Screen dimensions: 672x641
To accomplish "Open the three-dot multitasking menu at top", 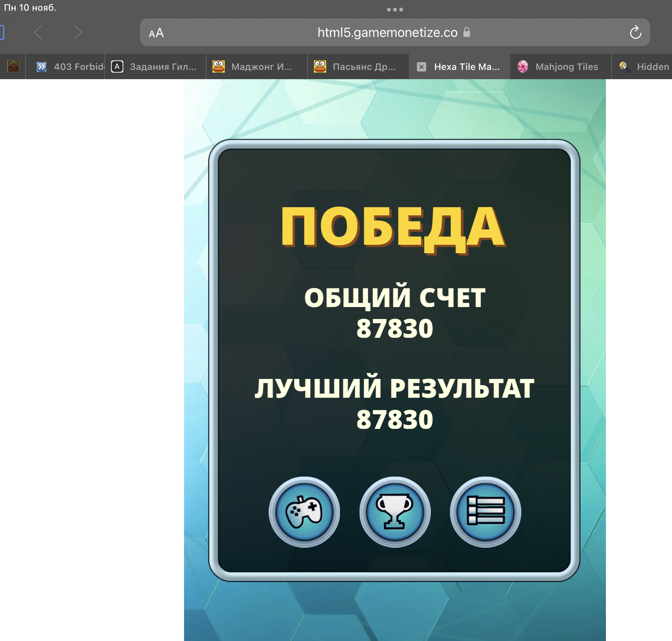I will [x=395, y=10].
